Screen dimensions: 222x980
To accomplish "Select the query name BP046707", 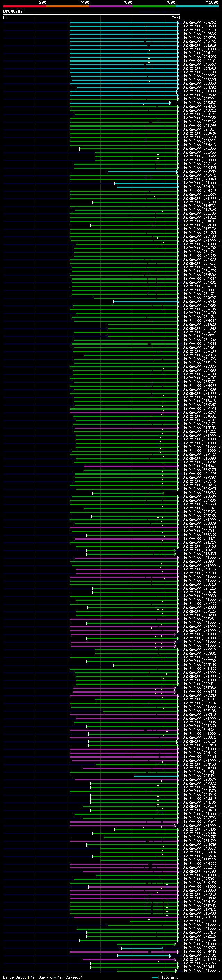I will (x=13, y=11).
